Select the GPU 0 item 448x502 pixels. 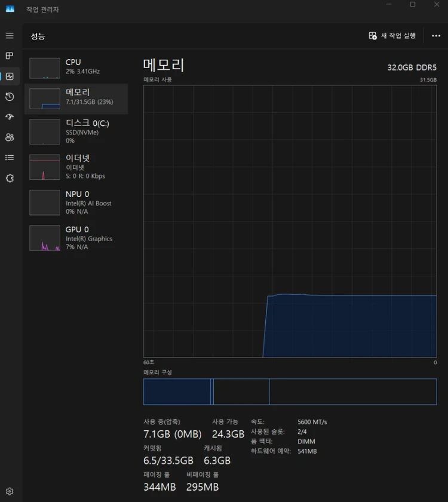point(76,238)
